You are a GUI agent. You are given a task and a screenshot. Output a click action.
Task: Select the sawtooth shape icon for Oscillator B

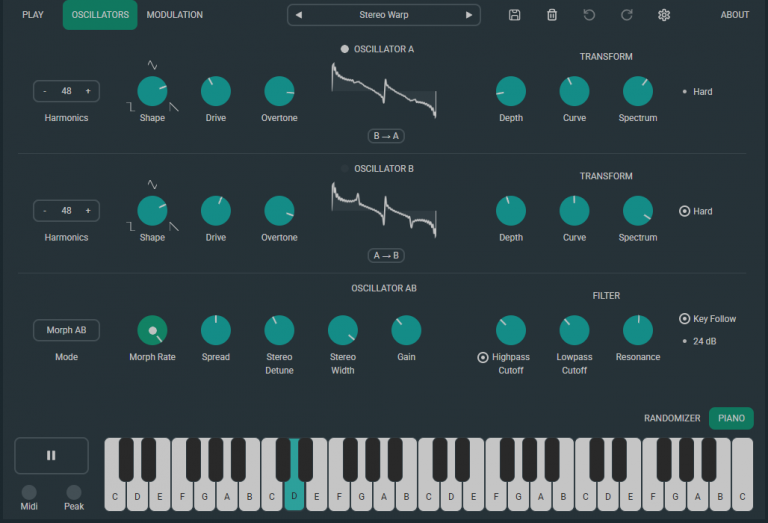(175, 226)
